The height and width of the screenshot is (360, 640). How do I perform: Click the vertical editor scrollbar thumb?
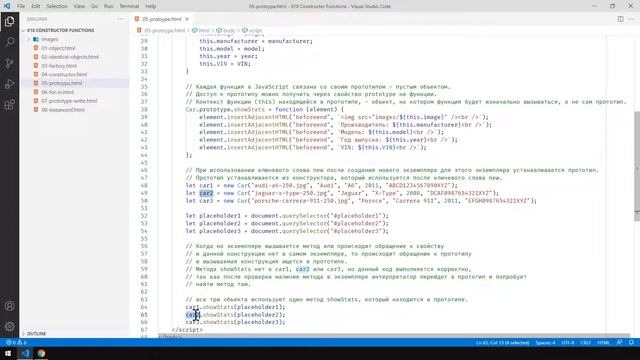637,166
